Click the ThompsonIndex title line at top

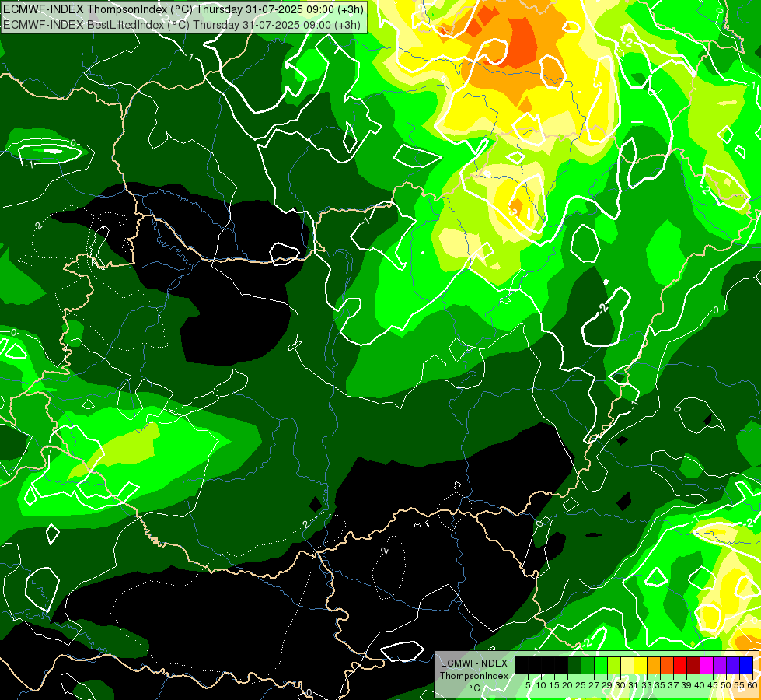tap(183, 9)
